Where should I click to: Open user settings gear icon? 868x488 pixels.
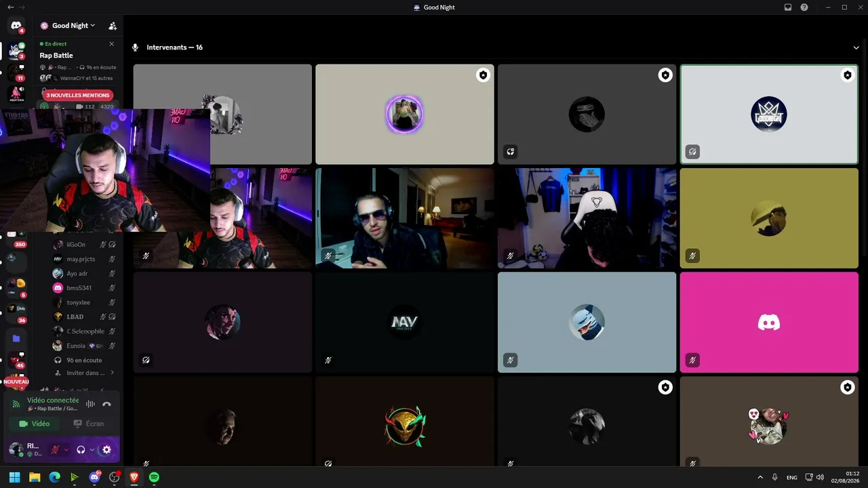[x=106, y=449]
